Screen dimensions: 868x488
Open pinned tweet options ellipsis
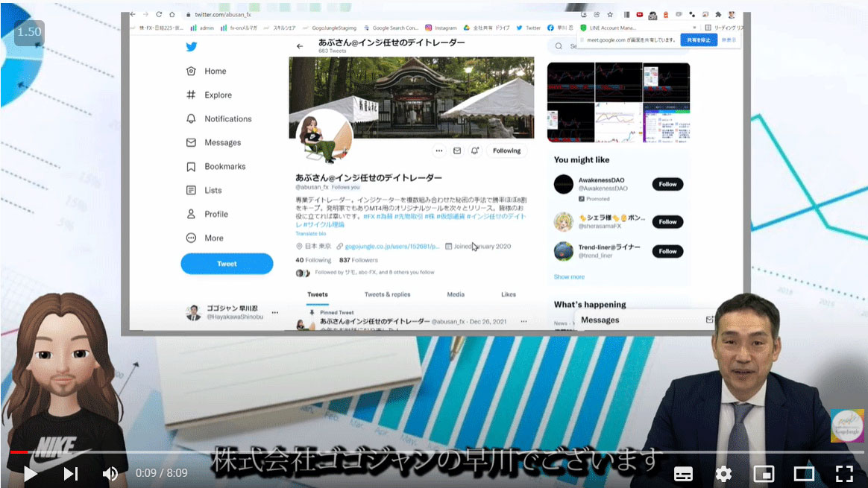(x=523, y=321)
